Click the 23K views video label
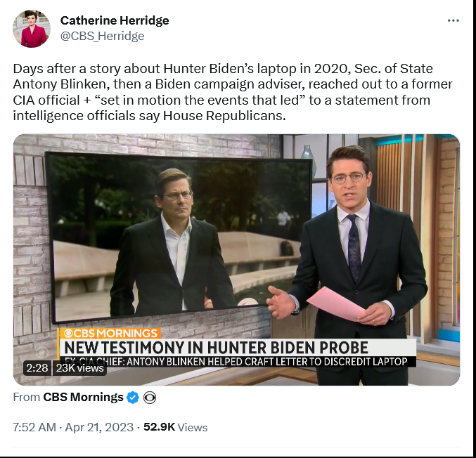Image resolution: width=476 pixels, height=458 pixels. pos(79,368)
